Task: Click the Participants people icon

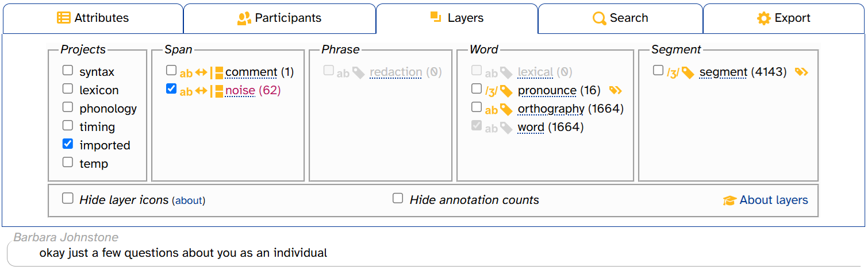Action: [x=244, y=18]
